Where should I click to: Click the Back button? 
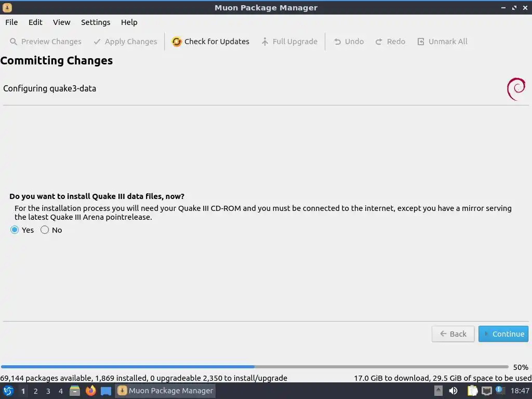pos(453,334)
